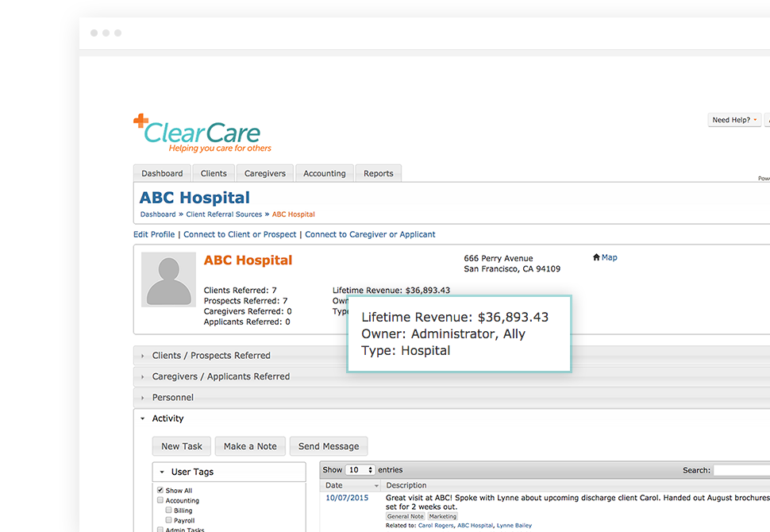Screen dimensions: 770x532
Task: Select the Accounting tab
Action: click(324, 173)
